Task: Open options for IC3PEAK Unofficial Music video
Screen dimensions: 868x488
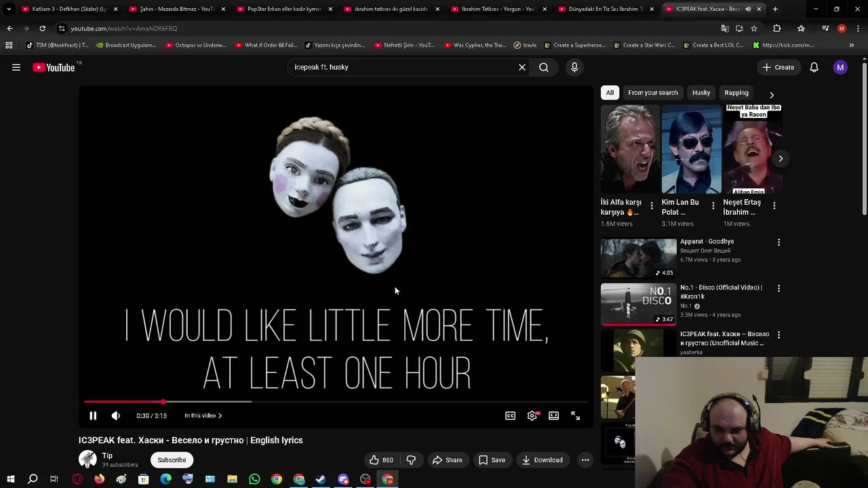Action: tap(778, 335)
